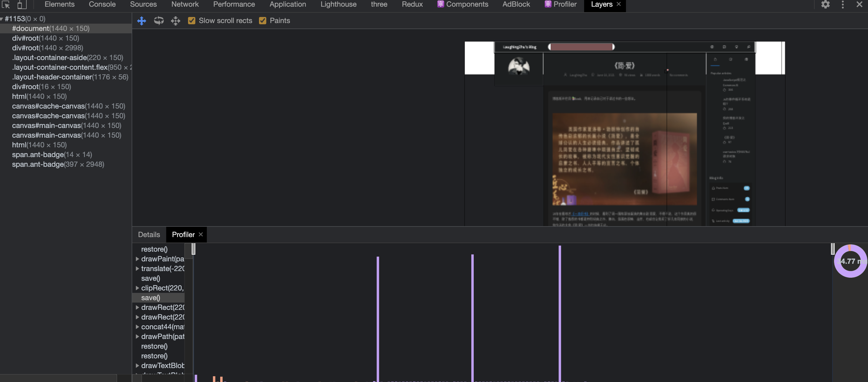Image resolution: width=868 pixels, height=382 pixels.
Task: Click the left paint profiler range handle
Action: click(x=193, y=249)
